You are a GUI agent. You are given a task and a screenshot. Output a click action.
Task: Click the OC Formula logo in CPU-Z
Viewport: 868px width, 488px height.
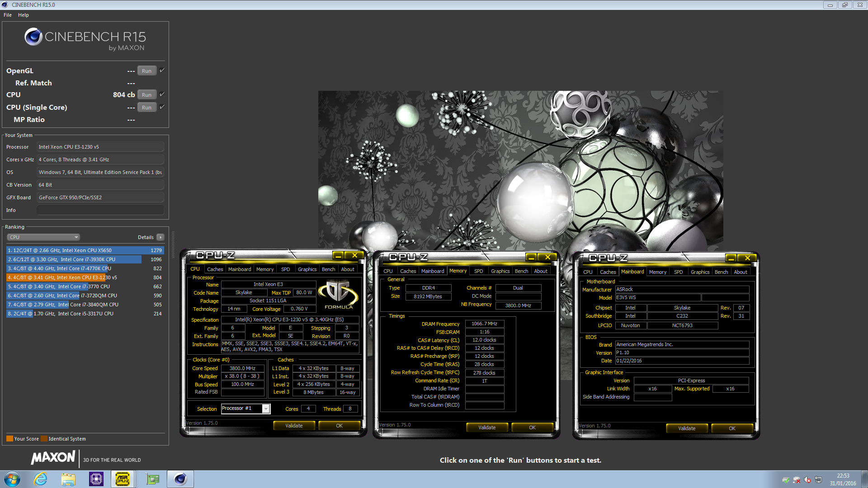click(338, 295)
